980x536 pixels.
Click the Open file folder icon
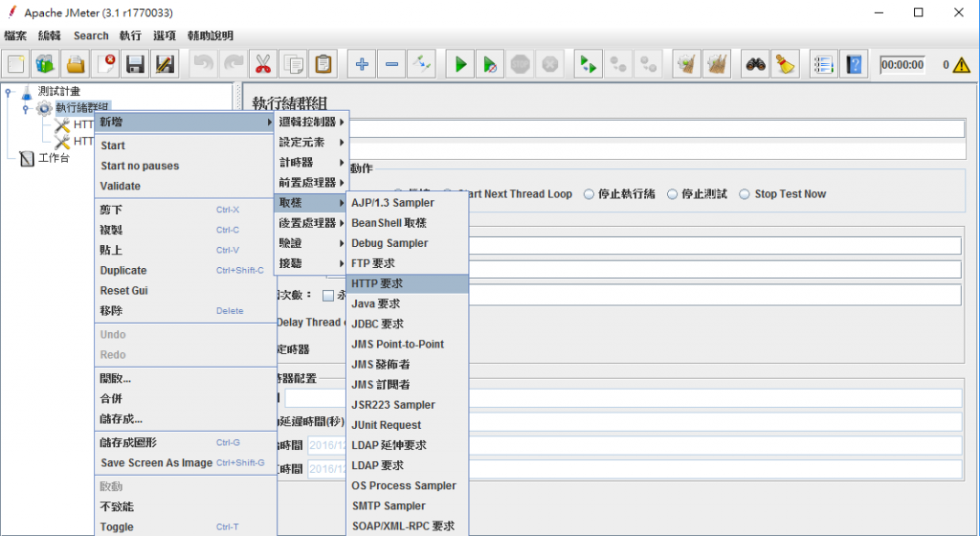(76, 64)
